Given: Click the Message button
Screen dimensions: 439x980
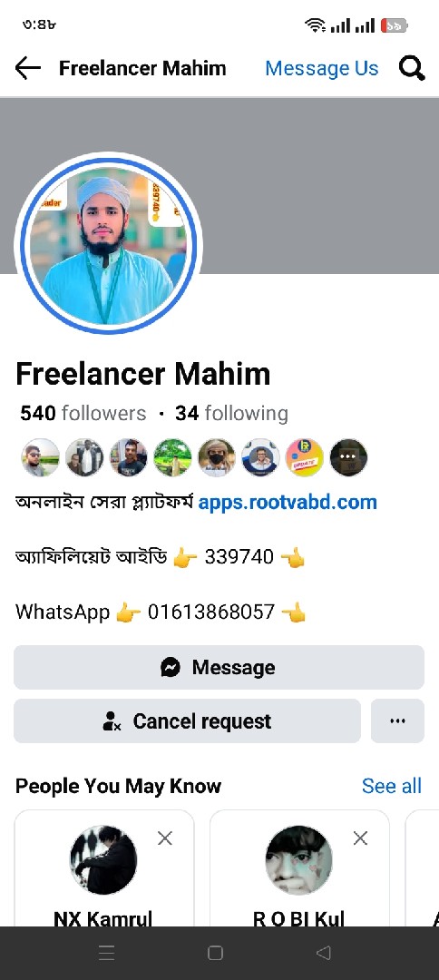Looking at the screenshot, I should pos(219,667).
